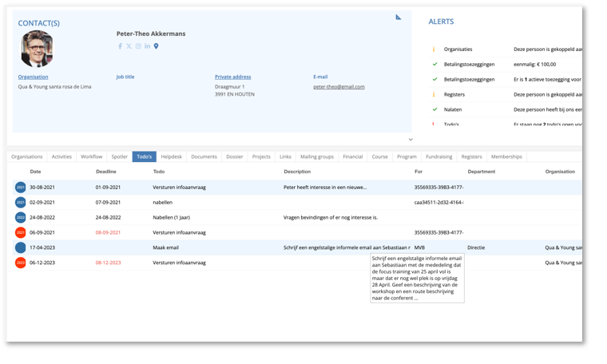
Task: Click the red exclamation icon beside Todo's alert
Action: point(434,125)
